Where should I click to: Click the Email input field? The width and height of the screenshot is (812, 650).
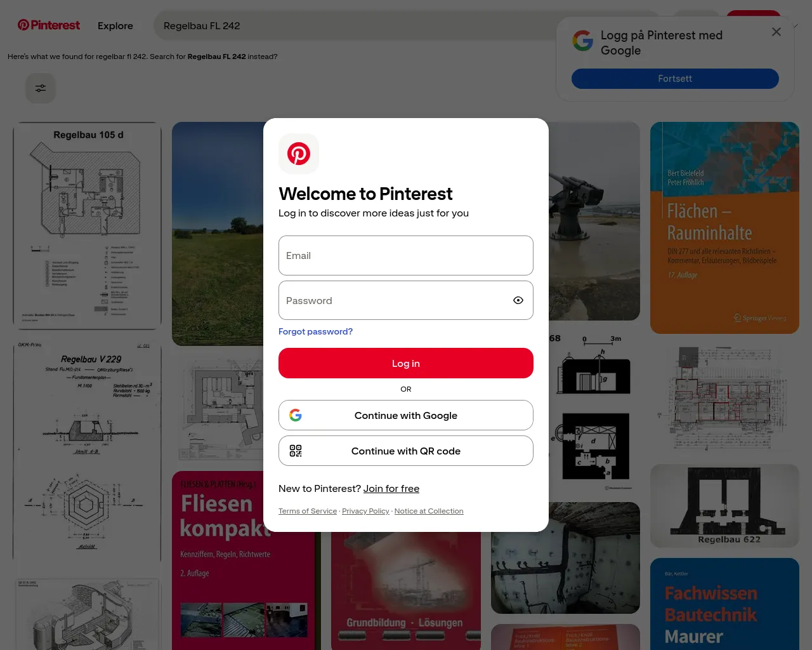click(x=406, y=255)
